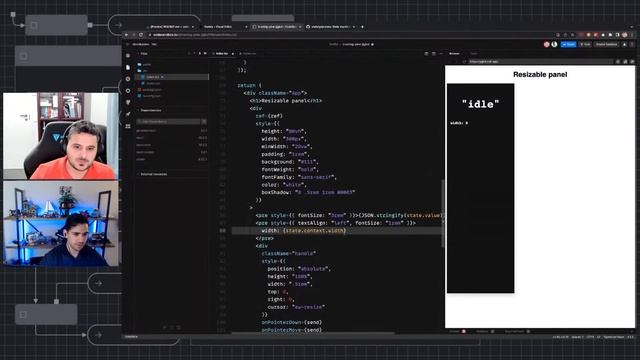Viewport: 640px width, 360px height.
Task: Click the red user avatar in header
Action: pos(547,44)
